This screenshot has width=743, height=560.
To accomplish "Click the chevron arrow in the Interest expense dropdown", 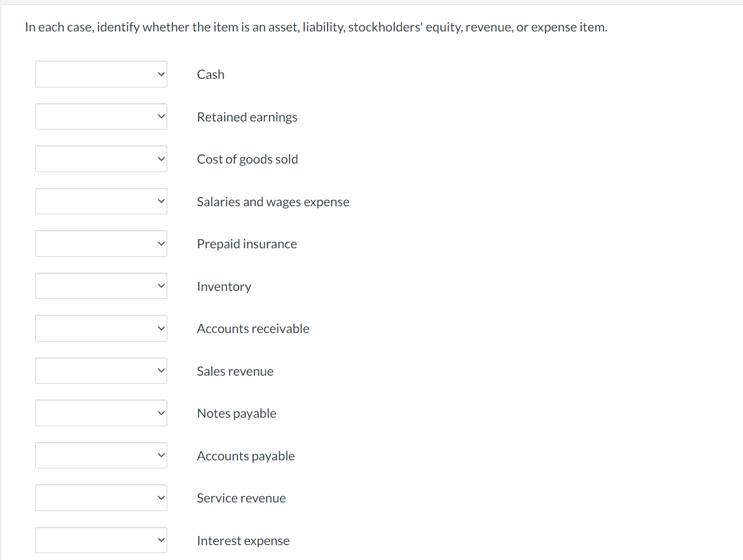I will pyautogui.click(x=160, y=540).
